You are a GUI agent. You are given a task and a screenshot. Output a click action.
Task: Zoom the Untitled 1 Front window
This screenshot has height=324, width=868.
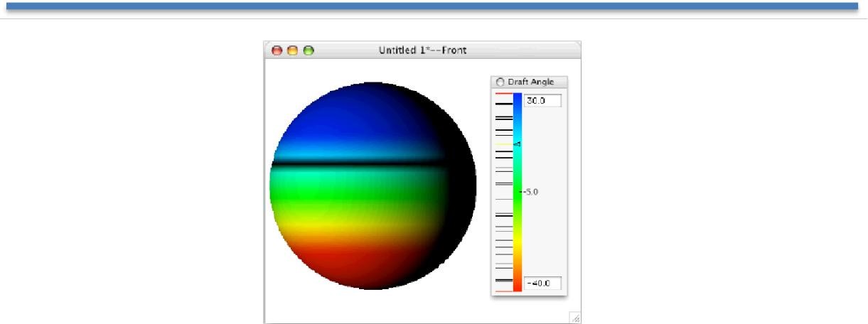click(x=309, y=50)
